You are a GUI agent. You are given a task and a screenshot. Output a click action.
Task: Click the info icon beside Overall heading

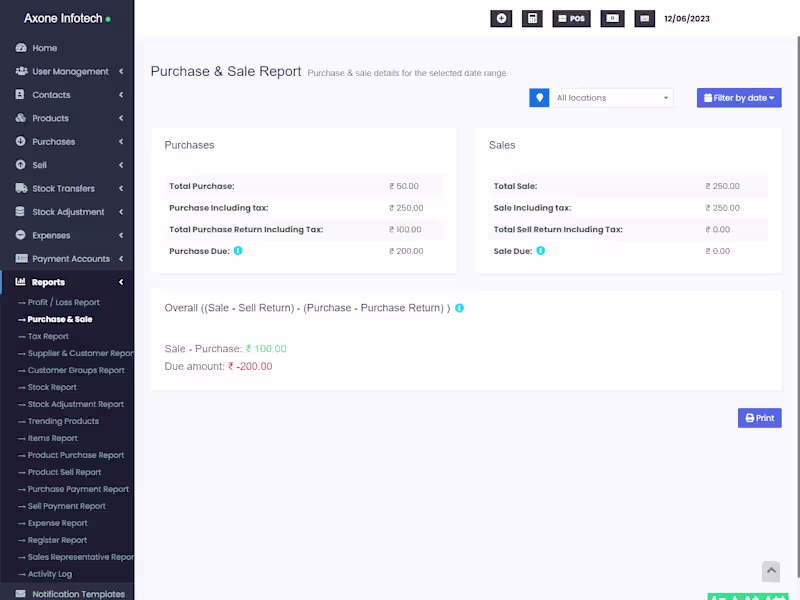coord(459,308)
